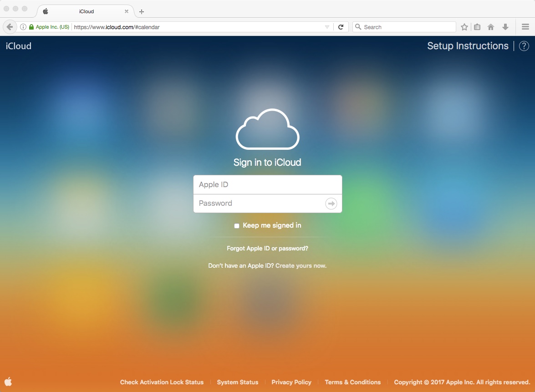The image size is (535, 392).
Task: Open a new browser tab
Action: tap(142, 11)
